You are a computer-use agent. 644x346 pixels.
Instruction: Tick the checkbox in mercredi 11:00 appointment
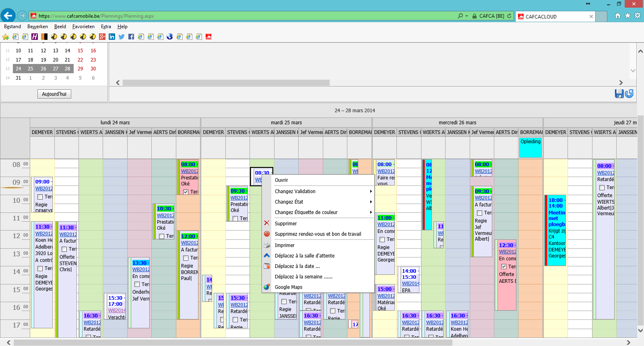382,239
